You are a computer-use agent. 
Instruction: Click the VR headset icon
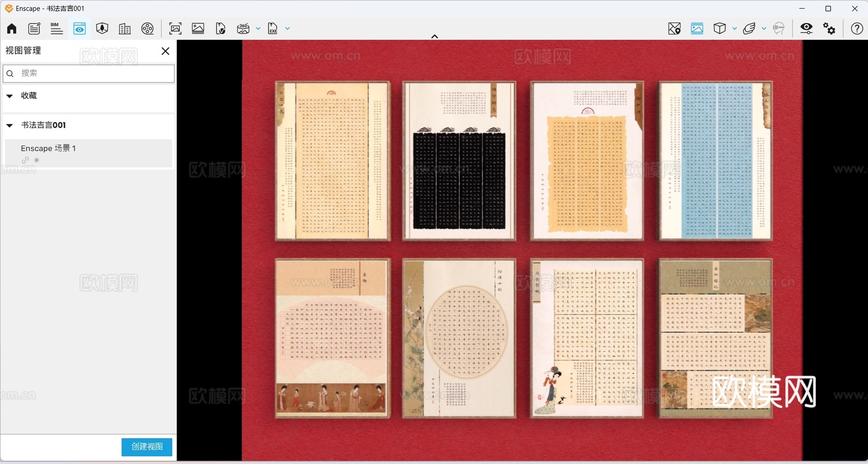click(779, 28)
